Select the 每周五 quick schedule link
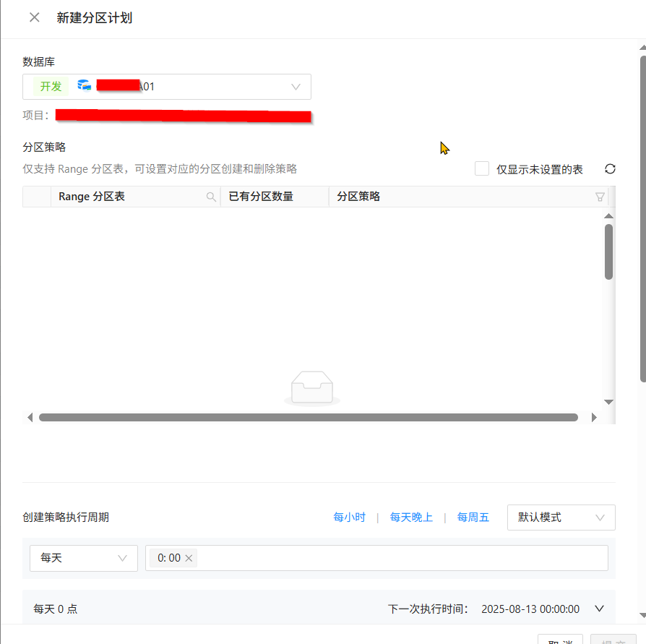The height and width of the screenshot is (644, 646). tap(473, 517)
